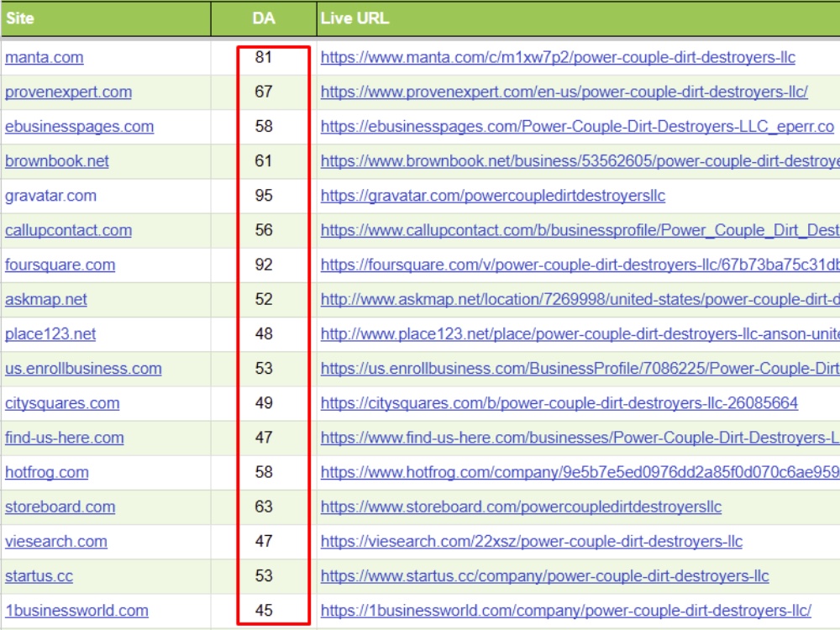Follow the askmap.net location live URL
Screen dimensions: 840x630
pyautogui.click(x=580, y=300)
